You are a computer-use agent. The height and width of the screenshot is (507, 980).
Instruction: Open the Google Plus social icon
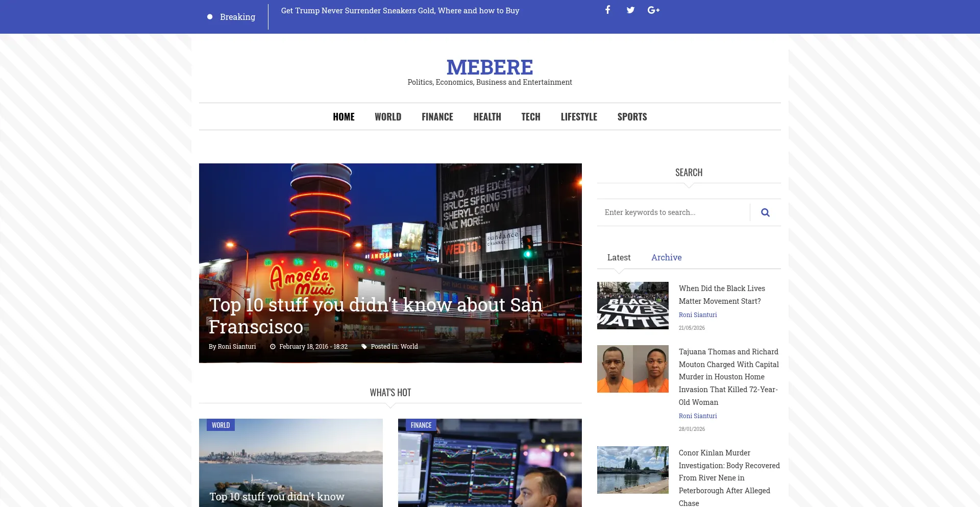(x=653, y=10)
